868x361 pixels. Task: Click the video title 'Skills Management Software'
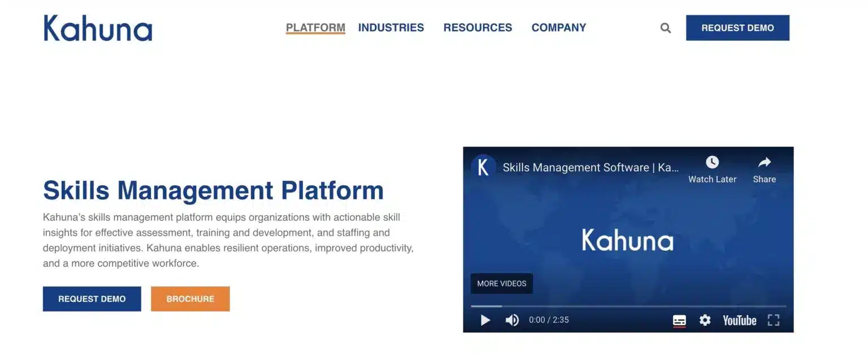tap(591, 167)
